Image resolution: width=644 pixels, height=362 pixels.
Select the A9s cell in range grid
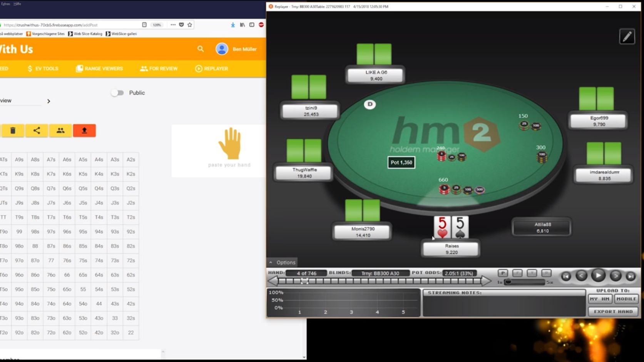19,160
